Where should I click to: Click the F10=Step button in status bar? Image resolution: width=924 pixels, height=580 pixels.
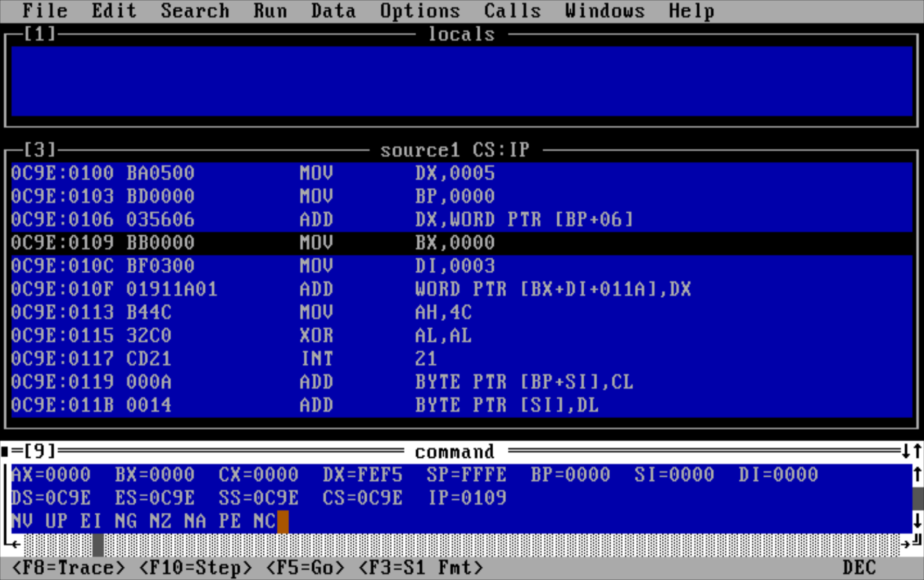[195, 568]
